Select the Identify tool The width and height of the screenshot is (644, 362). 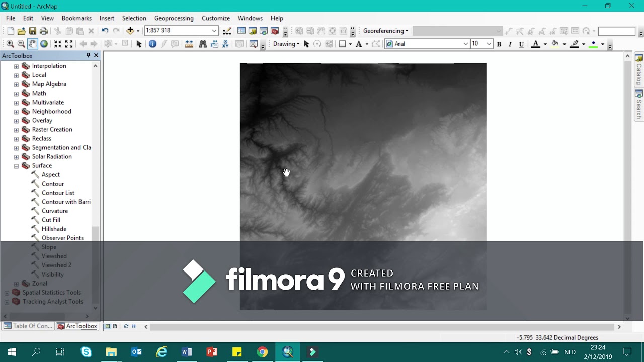[152, 44]
